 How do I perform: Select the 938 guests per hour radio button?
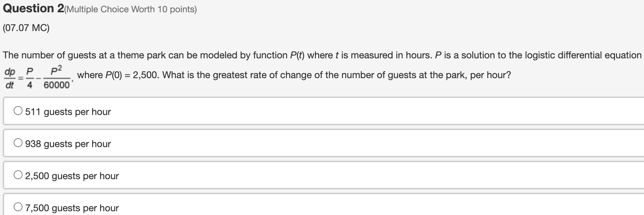[17, 142]
